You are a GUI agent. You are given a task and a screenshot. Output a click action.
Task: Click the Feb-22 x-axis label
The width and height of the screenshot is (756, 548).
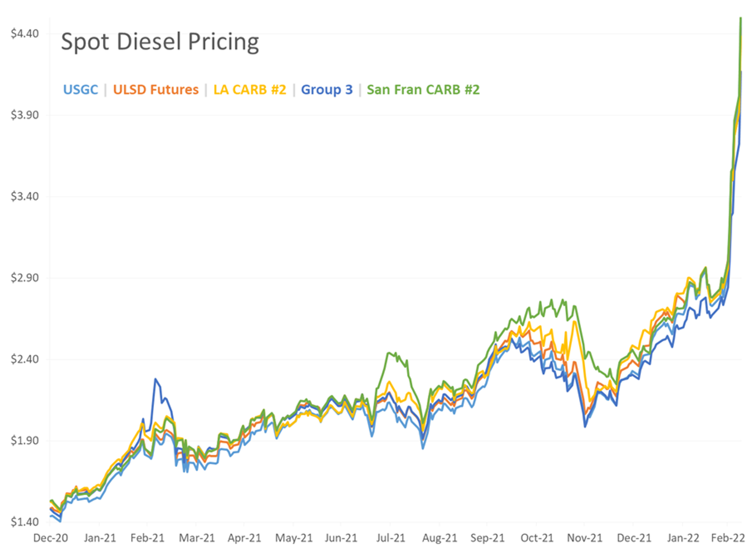coord(728,538)
